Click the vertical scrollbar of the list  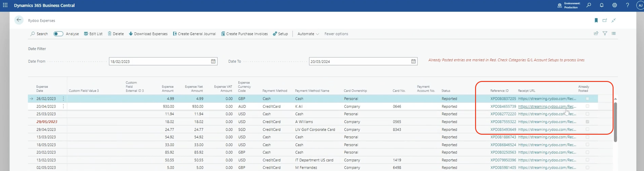(615, 122)
